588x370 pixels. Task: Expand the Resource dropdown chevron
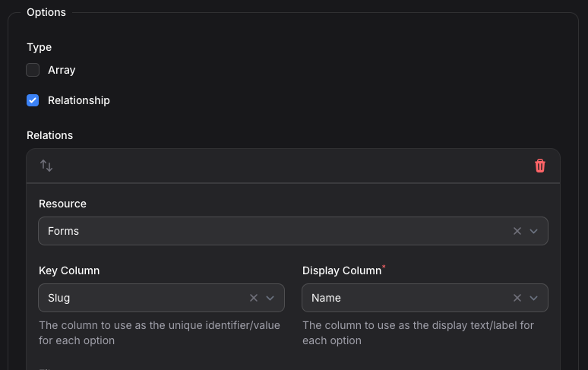click(x=534, y=231)
